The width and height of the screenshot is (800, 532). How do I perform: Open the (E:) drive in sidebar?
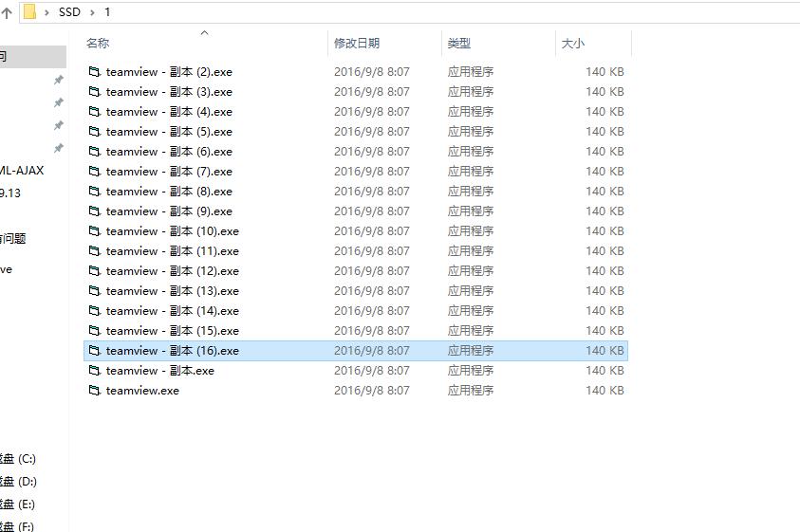17,504
